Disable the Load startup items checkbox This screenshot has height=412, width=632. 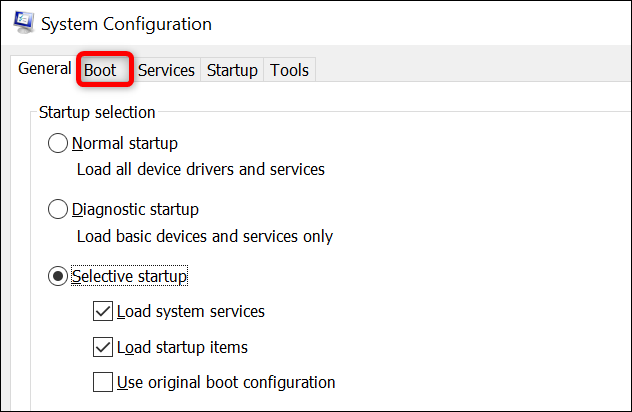(103, 347)
